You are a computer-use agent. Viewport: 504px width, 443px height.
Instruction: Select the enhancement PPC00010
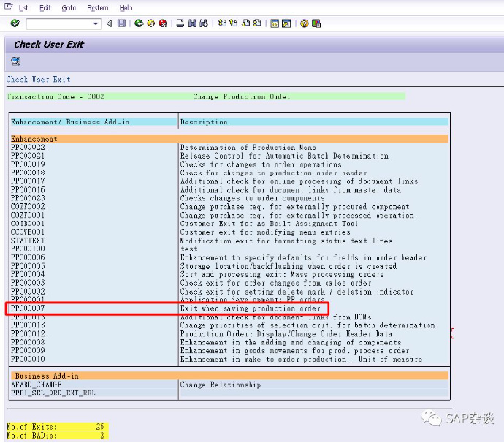point(28,359)
